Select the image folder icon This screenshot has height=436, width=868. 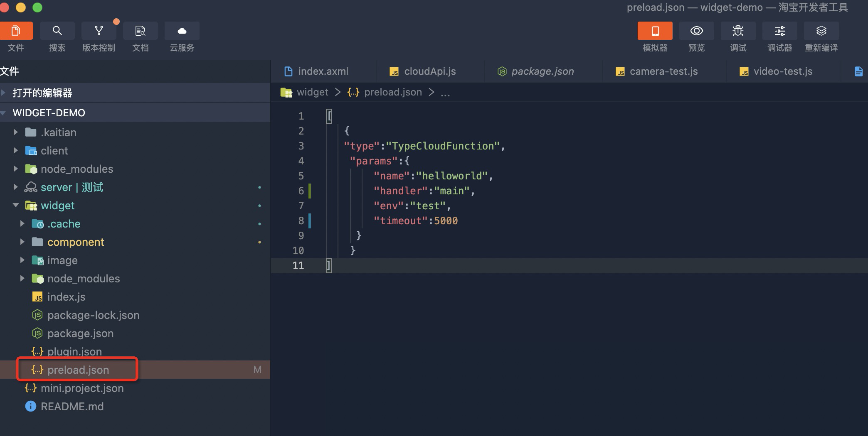[x=37, y=260]
